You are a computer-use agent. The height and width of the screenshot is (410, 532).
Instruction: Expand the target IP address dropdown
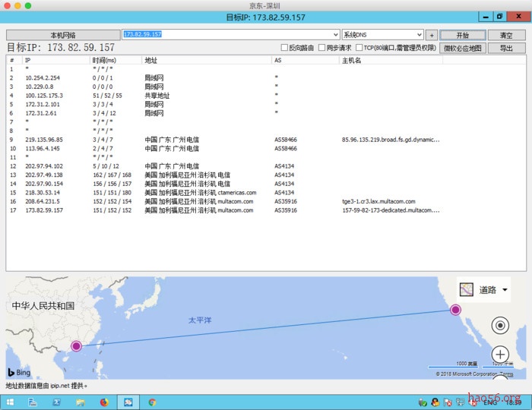(336, 35)
